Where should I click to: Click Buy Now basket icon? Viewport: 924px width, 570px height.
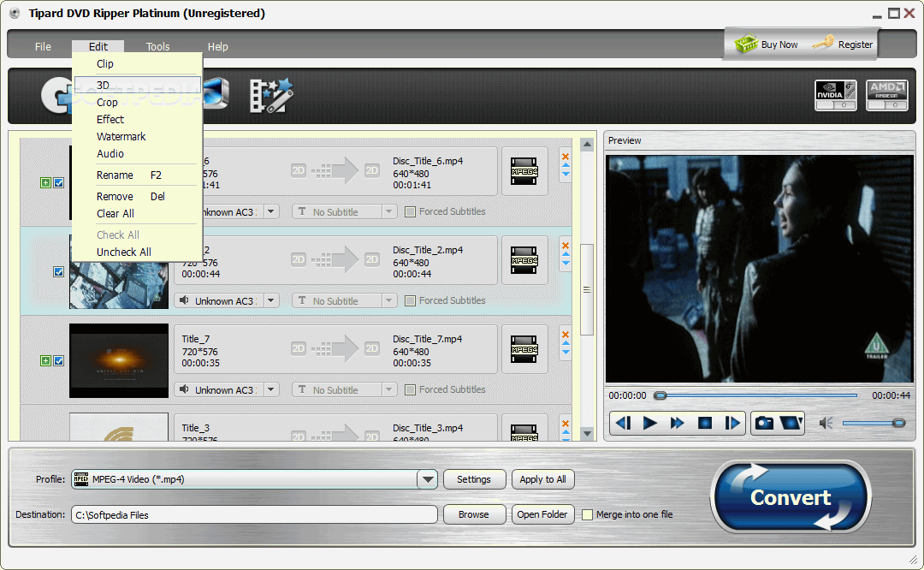(x=746, y=44)
